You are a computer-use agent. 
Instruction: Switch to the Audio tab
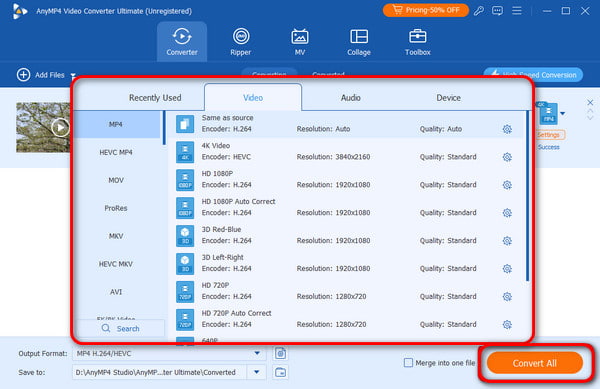click(x=351, y=98)
